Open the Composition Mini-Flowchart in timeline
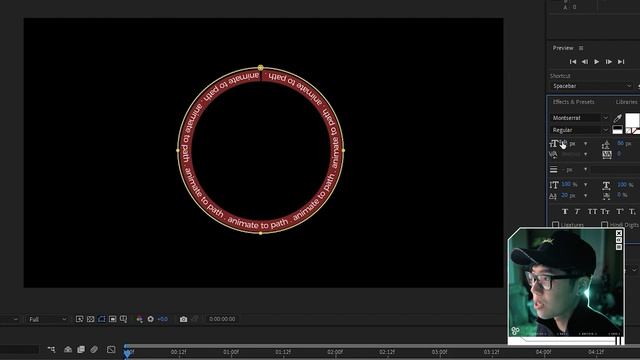640x360 pixels. pyautogui.click(x=51, y=349)
